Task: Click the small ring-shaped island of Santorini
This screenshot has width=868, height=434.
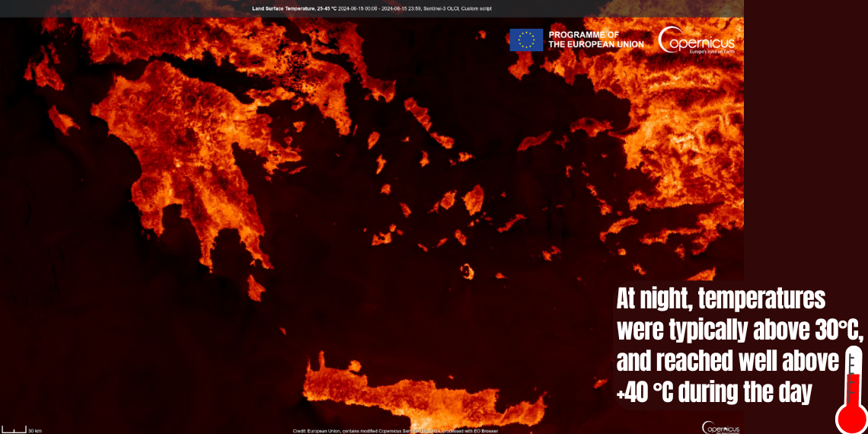Action: click(x=467, y=271)
